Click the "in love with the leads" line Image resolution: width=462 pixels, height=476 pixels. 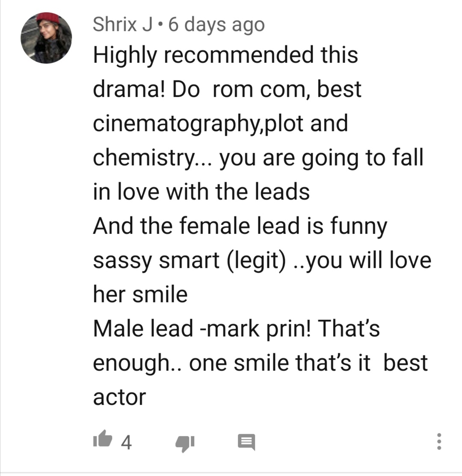(x=201, y=192)
